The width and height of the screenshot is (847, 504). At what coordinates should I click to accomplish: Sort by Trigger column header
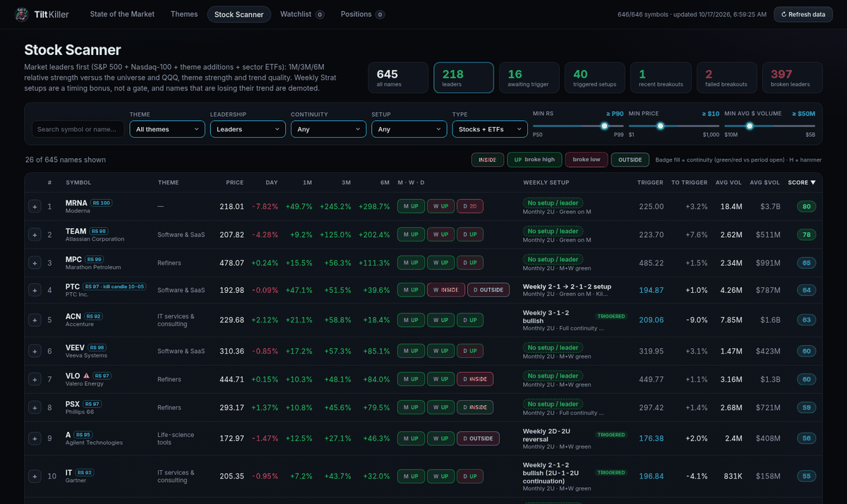click(650, 183)
